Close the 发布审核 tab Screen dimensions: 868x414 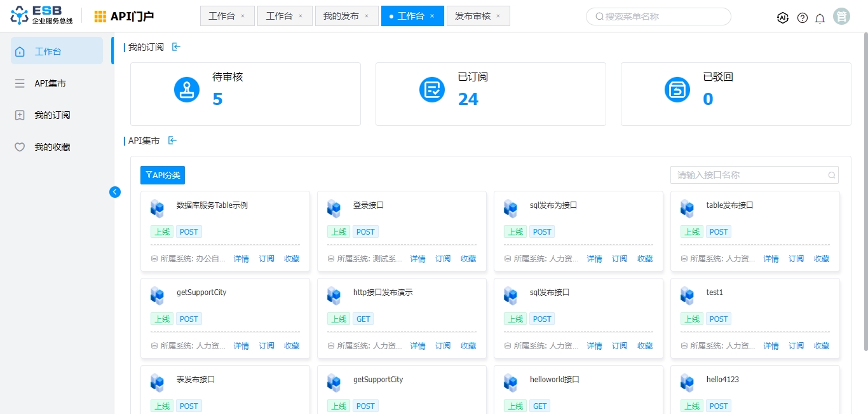(498, 16)
